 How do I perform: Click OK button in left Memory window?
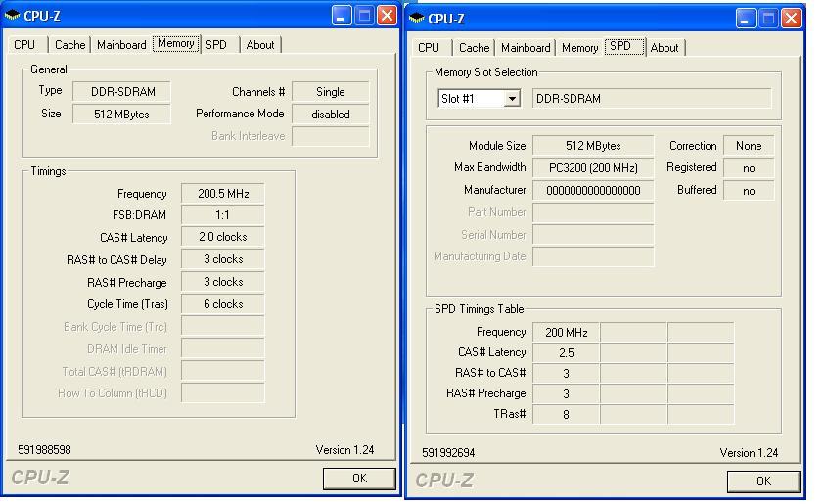point(359,479)
